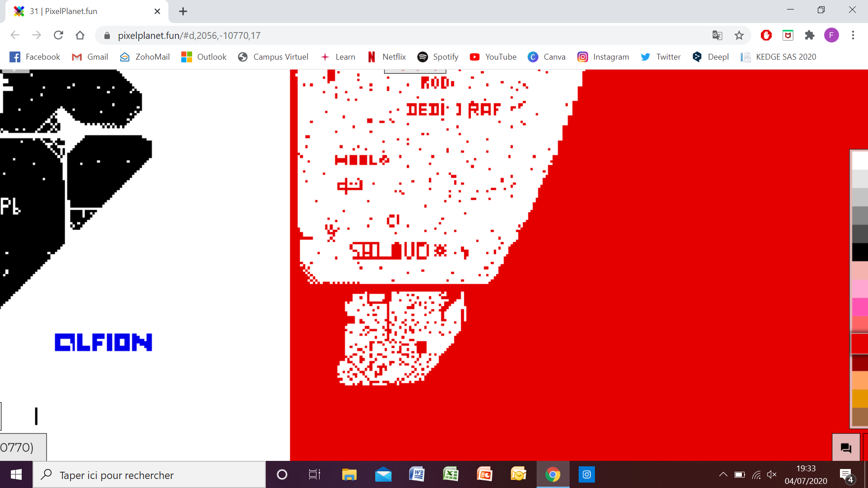868x488 pixels.
Task: Open the red adblock extension icon
Action: pyautogui.click(x=766, y=35)
